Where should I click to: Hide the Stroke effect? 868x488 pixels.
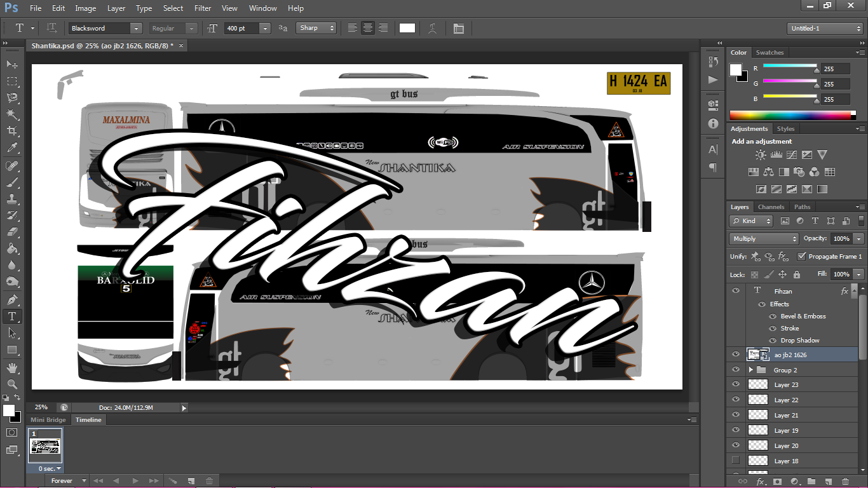[x=773, y=329]
